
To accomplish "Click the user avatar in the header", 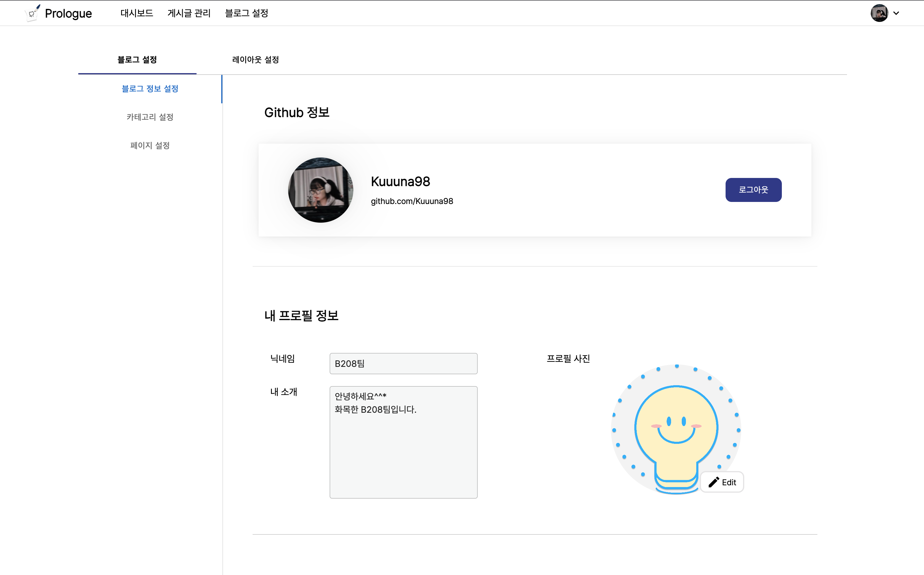I will pos(879,13).
